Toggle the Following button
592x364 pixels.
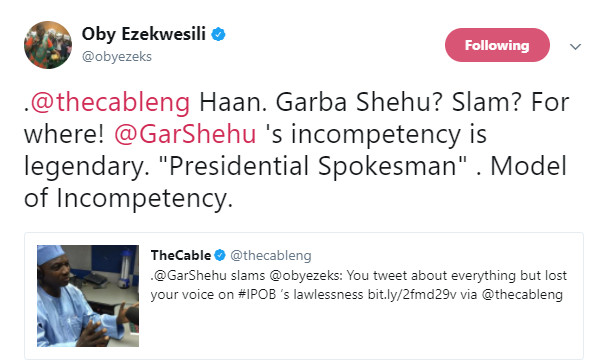[497, 45]
